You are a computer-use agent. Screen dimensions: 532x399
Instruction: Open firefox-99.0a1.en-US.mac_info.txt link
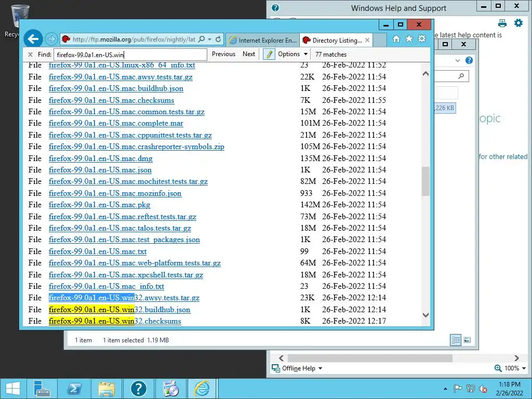point(106,286)
